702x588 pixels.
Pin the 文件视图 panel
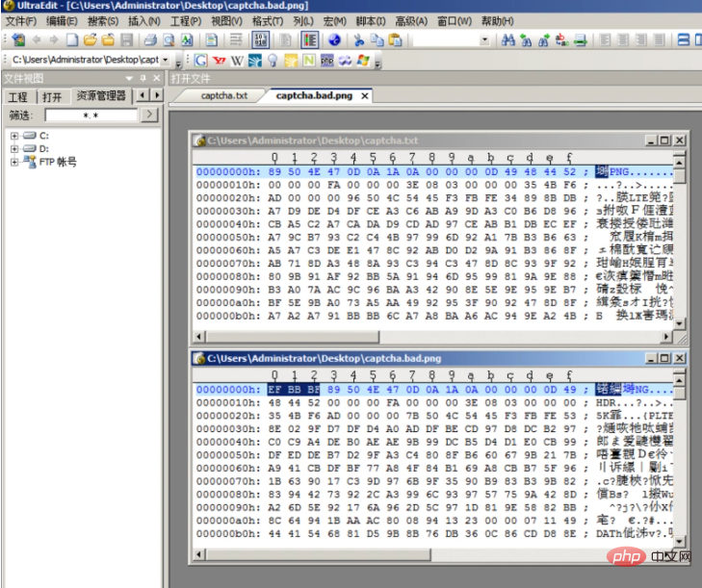point(143,78)
